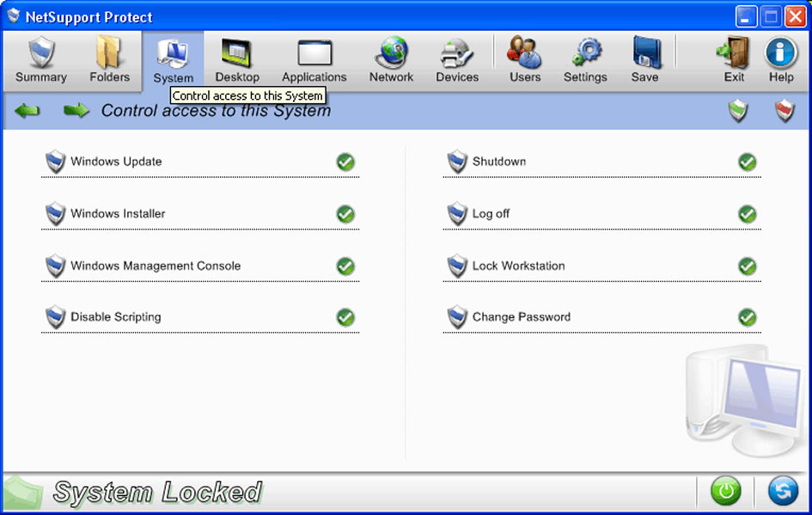Go back with the left green arrow

tap(27, 110)
